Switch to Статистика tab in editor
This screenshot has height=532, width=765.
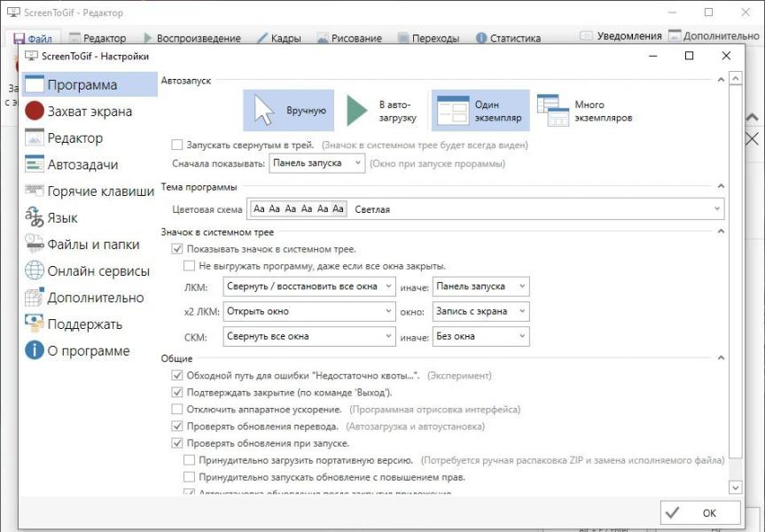click(x=508, y=38)
